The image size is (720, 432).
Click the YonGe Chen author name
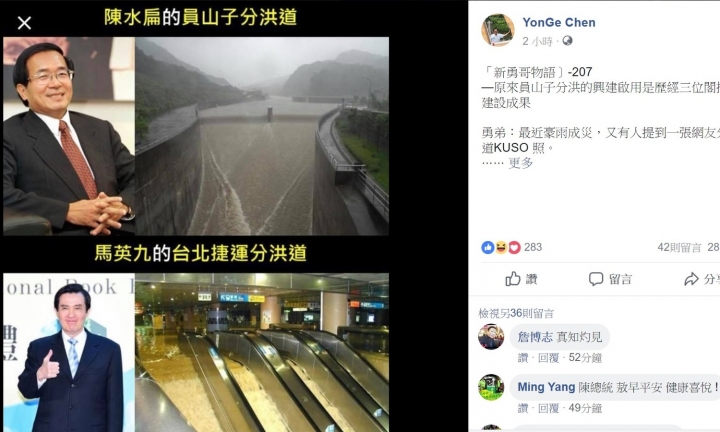pos(559,22)
